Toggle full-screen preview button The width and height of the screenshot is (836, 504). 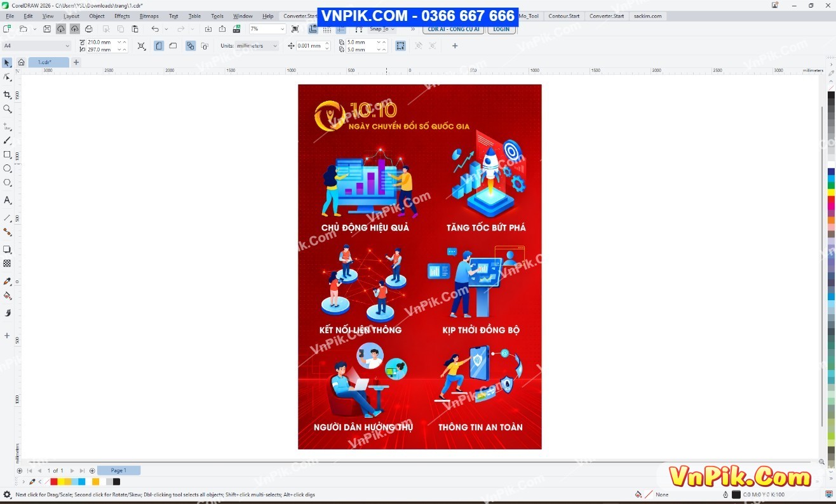point(295,29)
